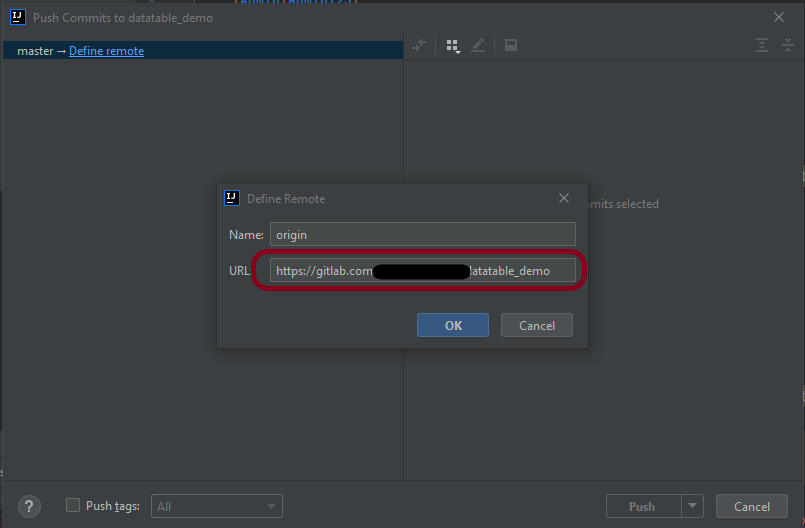The height and width of the screenshot is (528, 805).
Task: Click the Name field containing origin
Action: (422, 234)
